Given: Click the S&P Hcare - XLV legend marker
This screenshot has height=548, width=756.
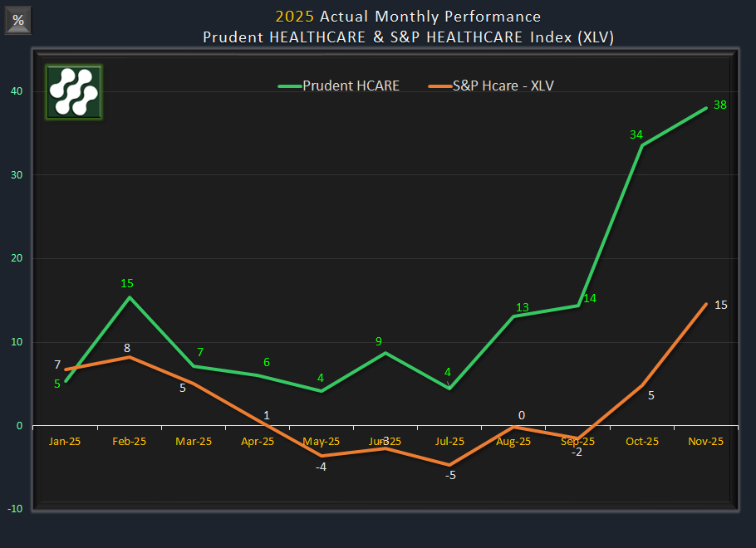Looking at the screenshot, I should tap(442, 86).
